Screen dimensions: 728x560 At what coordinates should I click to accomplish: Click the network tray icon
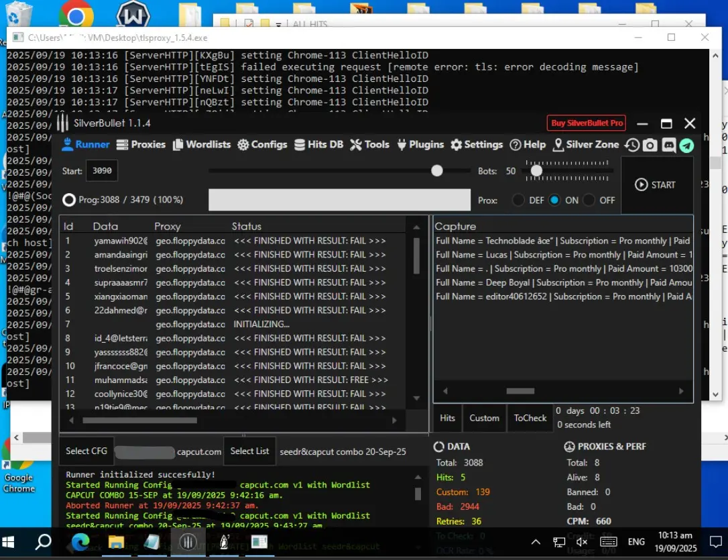[x=559, y=542]
